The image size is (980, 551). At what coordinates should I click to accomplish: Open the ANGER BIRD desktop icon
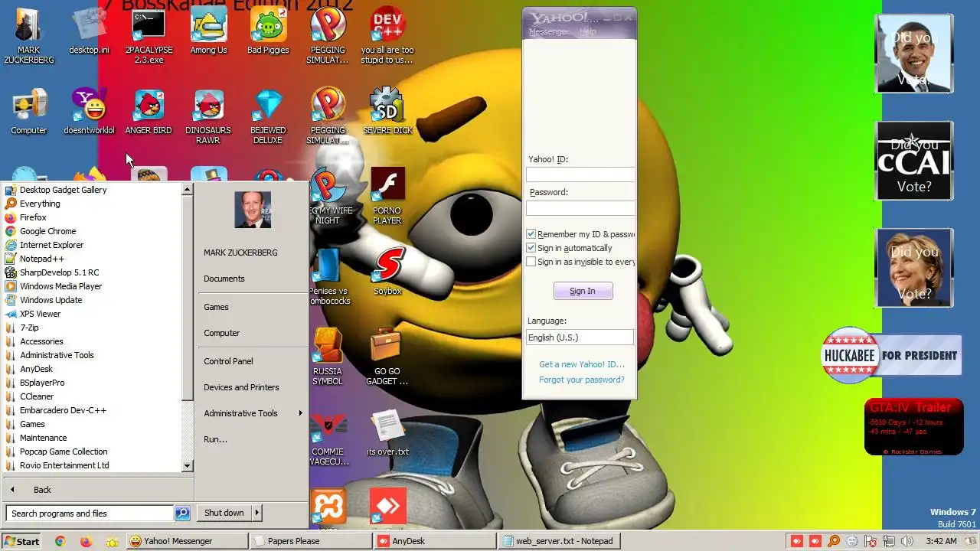149,112
